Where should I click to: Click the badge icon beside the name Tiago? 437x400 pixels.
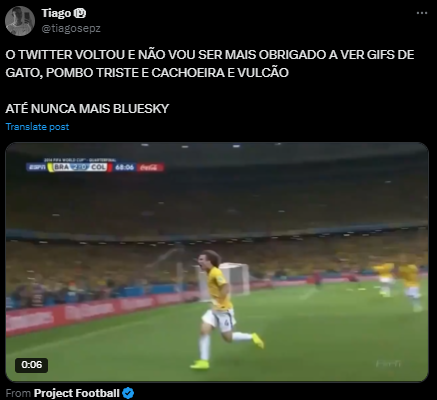(80, 13)
